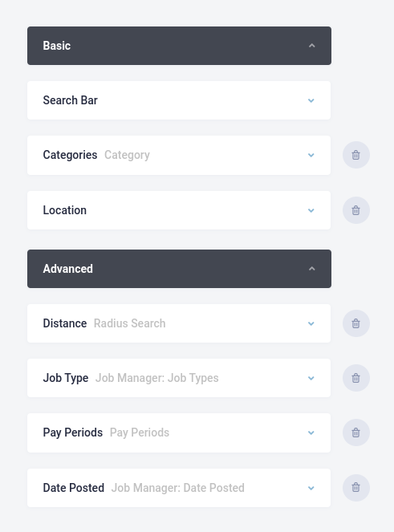This screenshot has height=532, width=394.
Task: Remove the Location filter via trash icon
Action: (x=356, y=210)
